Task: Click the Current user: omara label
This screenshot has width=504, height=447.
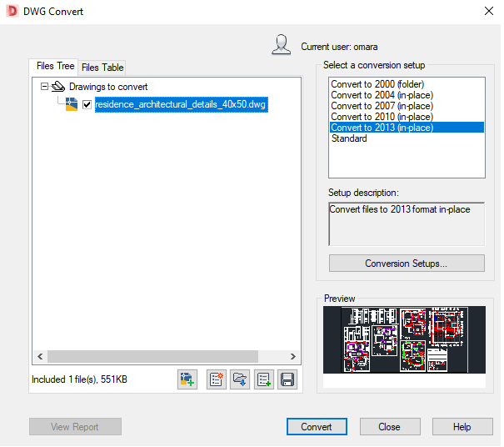Action: click(x=339, y=47)
